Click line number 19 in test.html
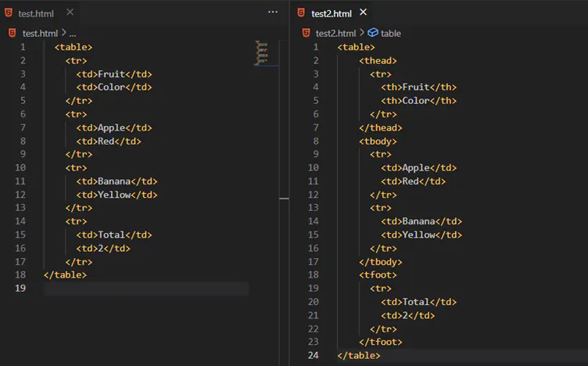 [20, 289]
